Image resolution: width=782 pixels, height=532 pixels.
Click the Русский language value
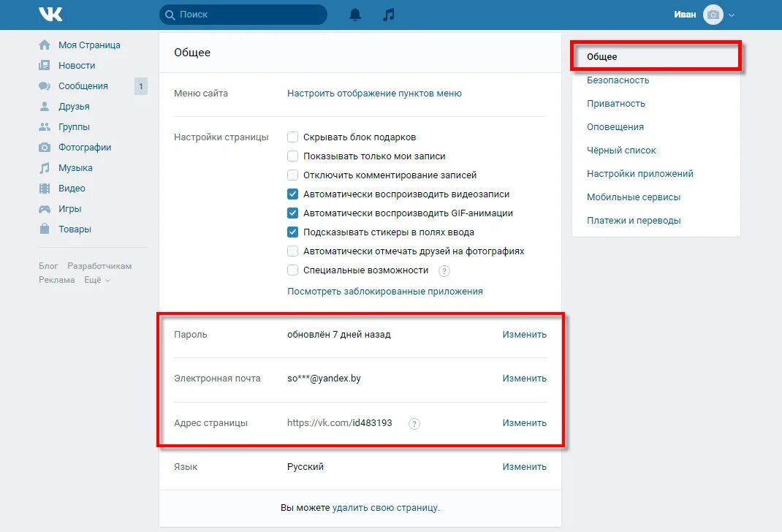305,467
